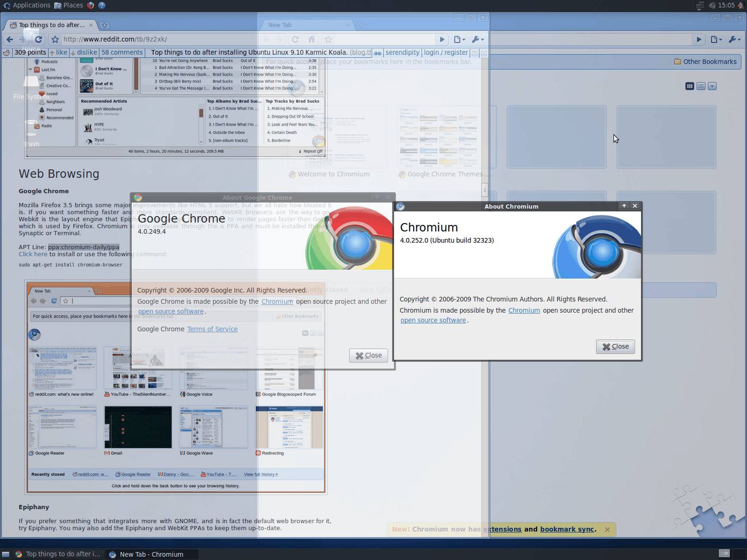747x560 pixels.
Task: Click the show desktop icon in bottom panel
Action: tap(6, 554)
